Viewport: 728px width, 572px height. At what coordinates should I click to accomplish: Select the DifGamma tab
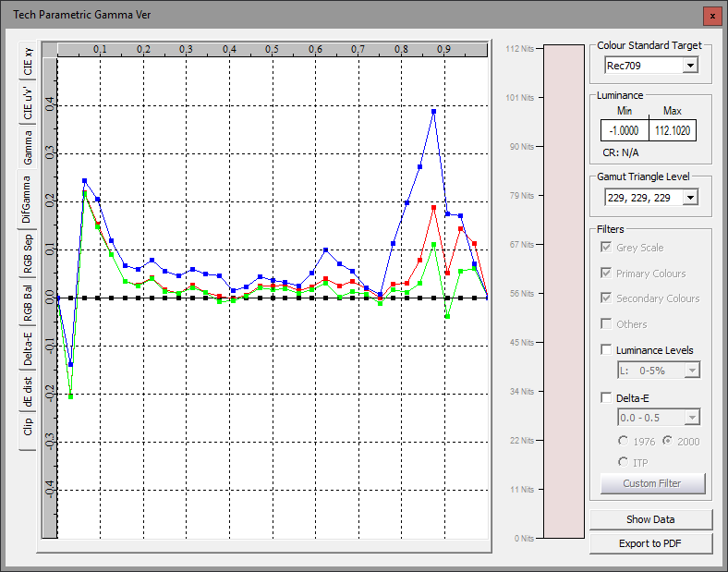[27, 200]
